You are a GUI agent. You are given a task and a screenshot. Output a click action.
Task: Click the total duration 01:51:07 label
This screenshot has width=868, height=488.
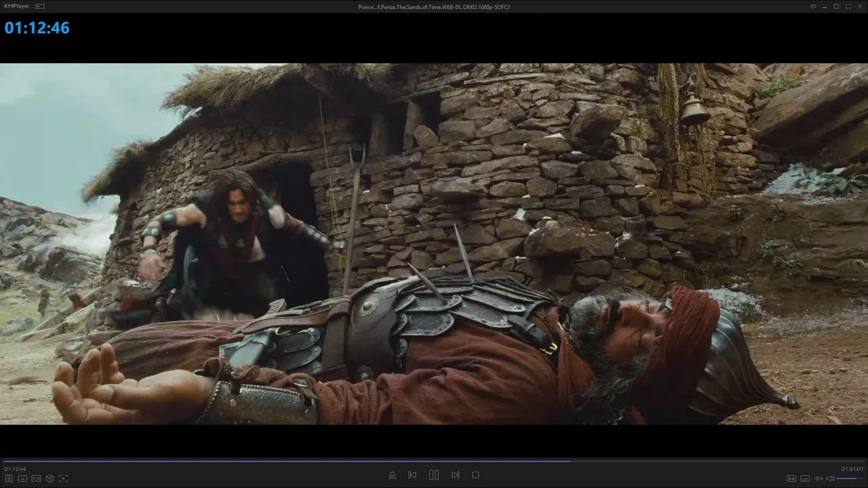[x=852, y=469]
